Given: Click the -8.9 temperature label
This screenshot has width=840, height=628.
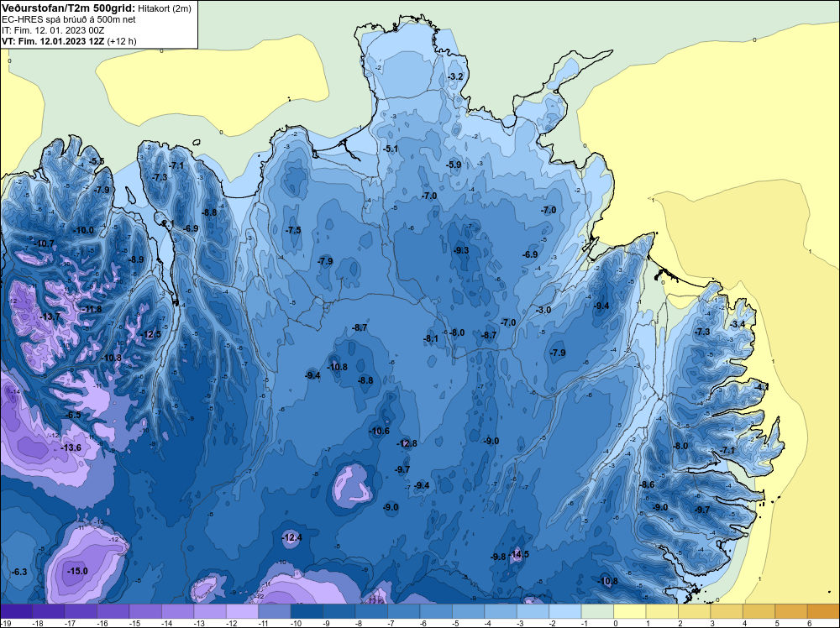Looking at the screenshot, I should 136,259.
